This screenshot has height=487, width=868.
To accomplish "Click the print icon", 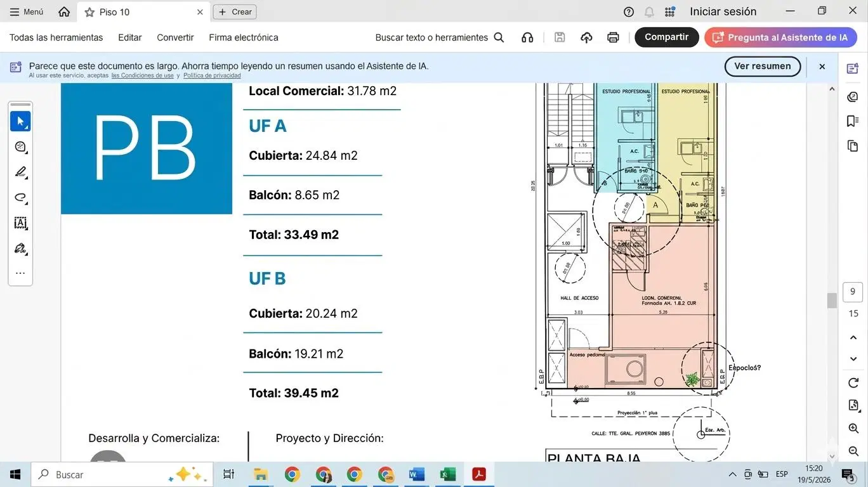I will (613, 37).
